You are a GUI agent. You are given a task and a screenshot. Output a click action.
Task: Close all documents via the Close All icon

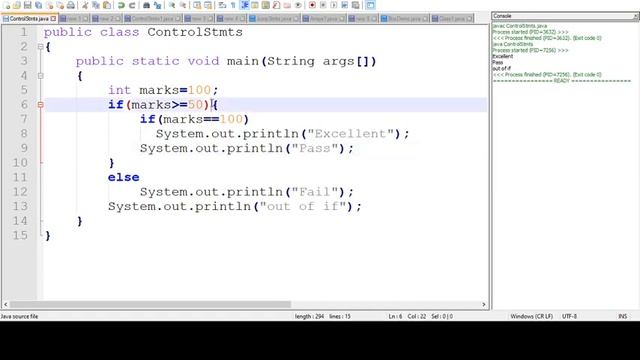pos(60,5)
